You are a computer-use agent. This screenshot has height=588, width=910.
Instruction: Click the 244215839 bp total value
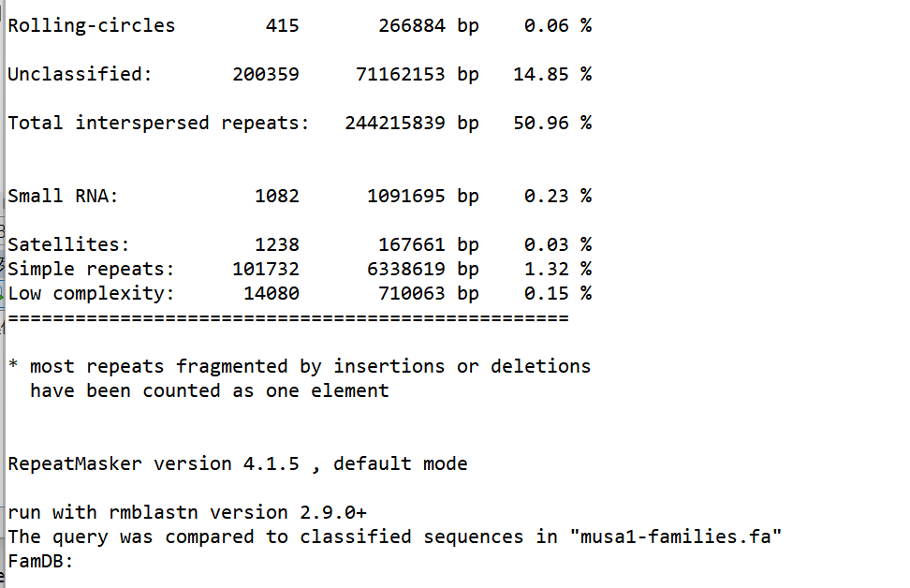pos(412,123)
